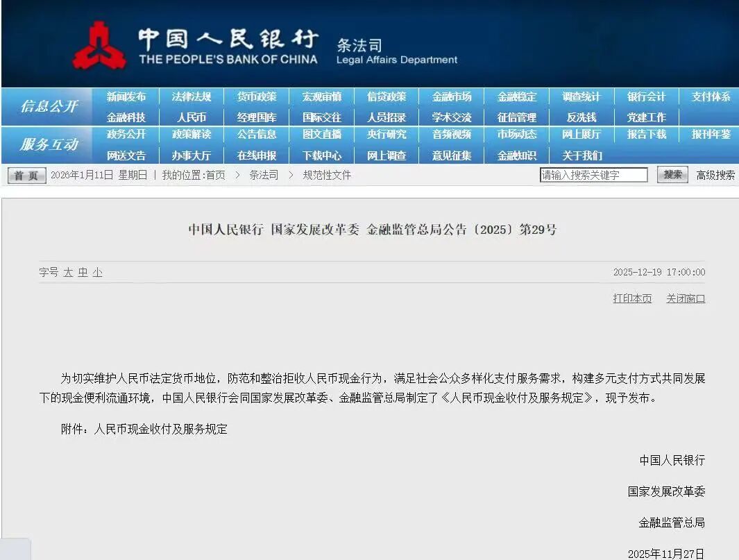Screen dimensions: 739x560
Task: Open the 关于我们 navigation item
Action: click(581, 155)
